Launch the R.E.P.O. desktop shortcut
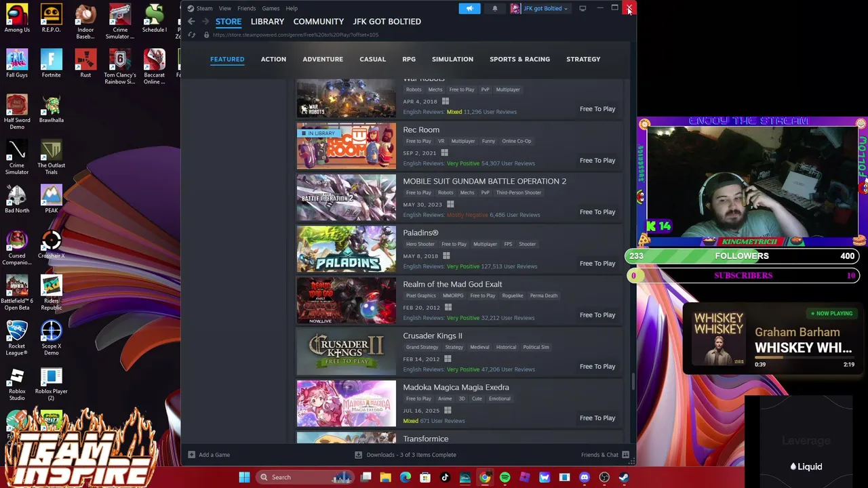This screenshot has width=868, height=488. 51,18
